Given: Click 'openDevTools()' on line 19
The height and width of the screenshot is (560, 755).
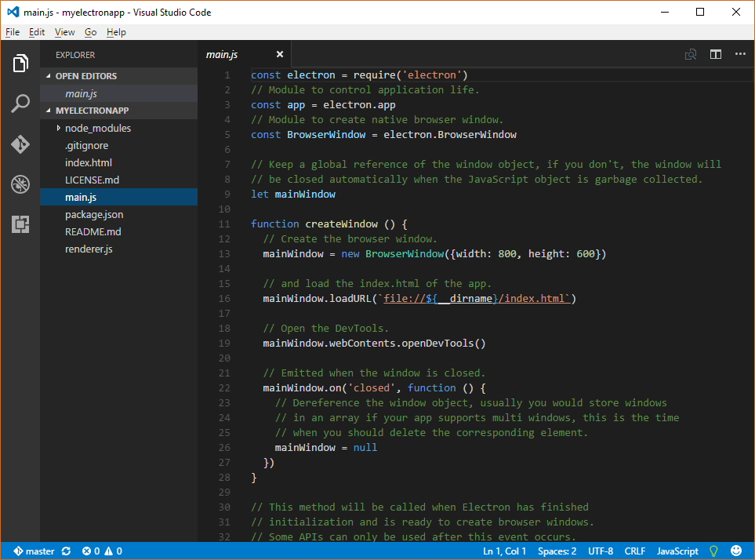Looking at the screenshot, I should pyautogui.click(x=444, y=344).
